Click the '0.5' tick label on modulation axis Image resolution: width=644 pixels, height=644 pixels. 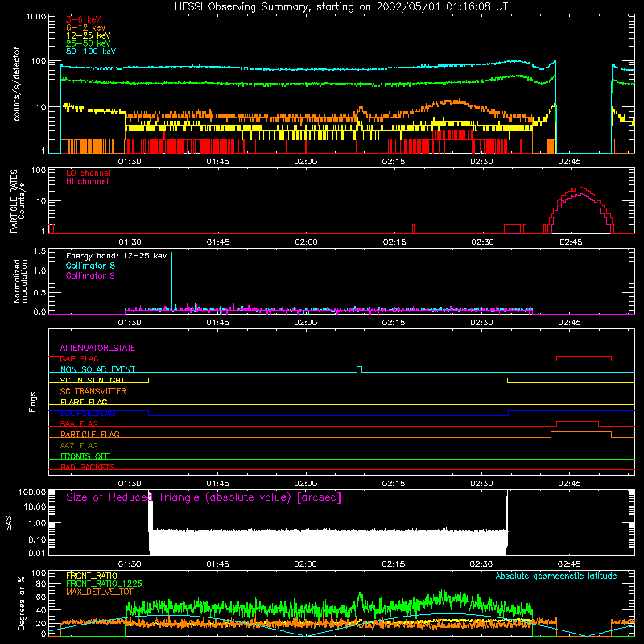[39, 292]
